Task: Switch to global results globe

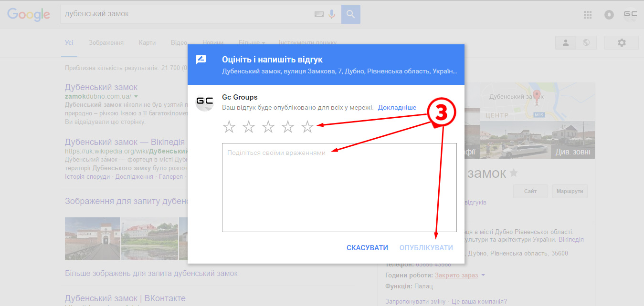Action: [586, 42]
